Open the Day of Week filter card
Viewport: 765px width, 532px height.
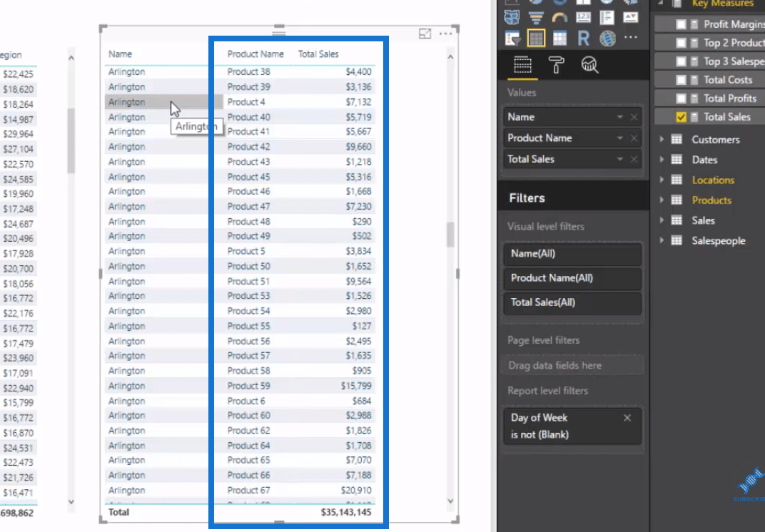click(572, 426)
